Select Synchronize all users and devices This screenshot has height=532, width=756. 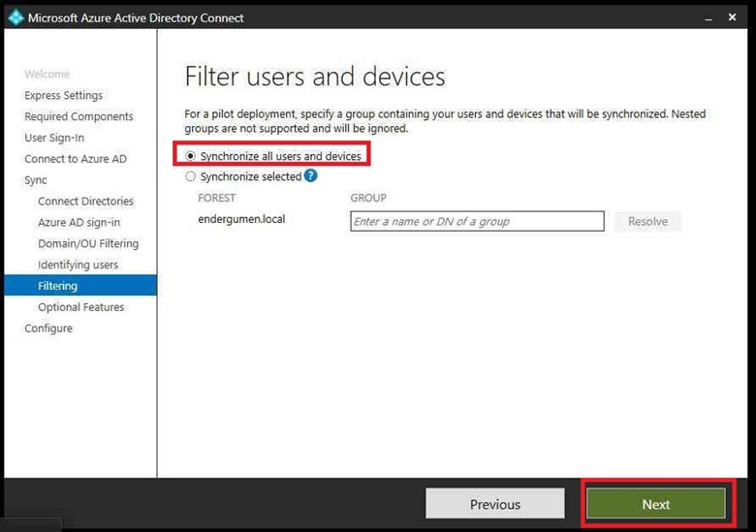pos(191,156)
